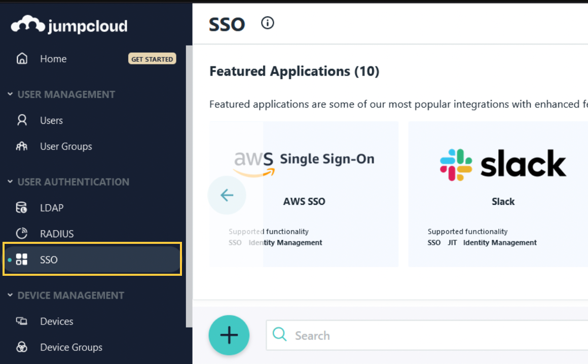The width and height of the screenshot is (588, 364).
Task: Open the AWS SSO application card
Action: 304,194
